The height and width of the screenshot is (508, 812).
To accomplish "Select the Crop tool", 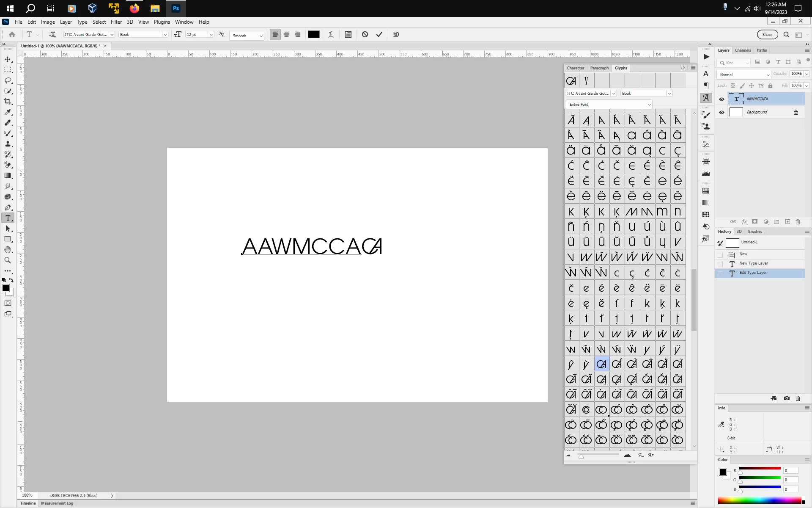I will (8, 102).
